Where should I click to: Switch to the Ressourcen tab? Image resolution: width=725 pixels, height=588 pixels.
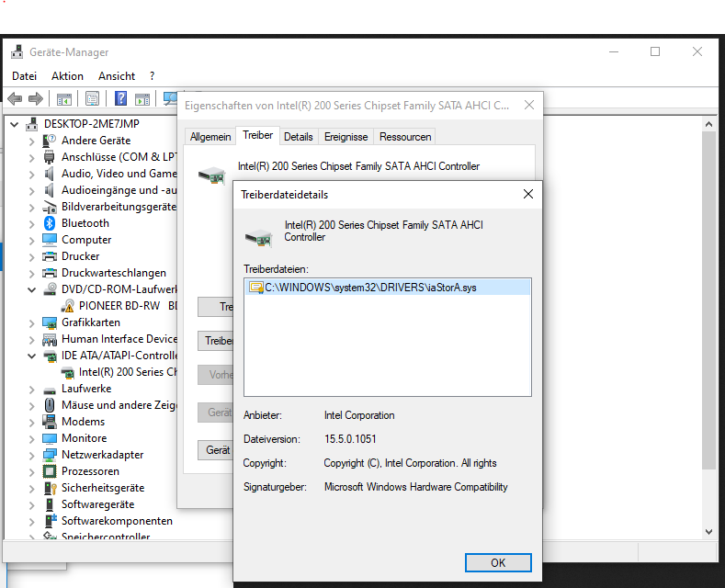(x=405, y=137)
